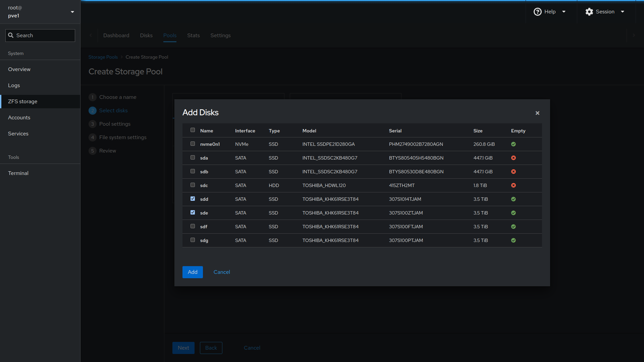Click step 3 number circle
Image resolution: width=644 pixels, height=362 pixels.
tap(93, 124)
